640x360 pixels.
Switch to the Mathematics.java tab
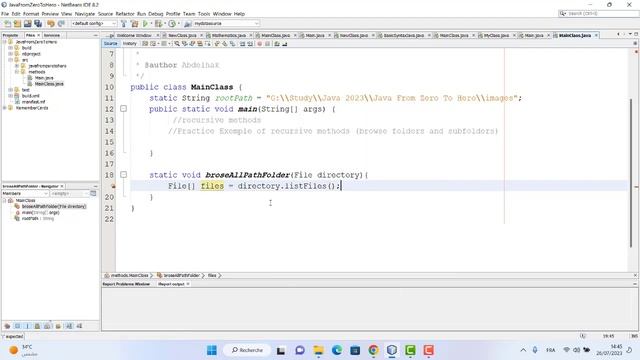pyautogui.click(x=229, y=36)
